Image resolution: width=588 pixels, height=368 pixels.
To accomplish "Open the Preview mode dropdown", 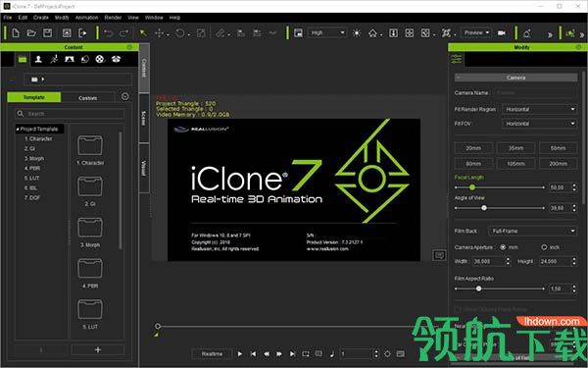I will pyautogui.click(x=476, y=32).
